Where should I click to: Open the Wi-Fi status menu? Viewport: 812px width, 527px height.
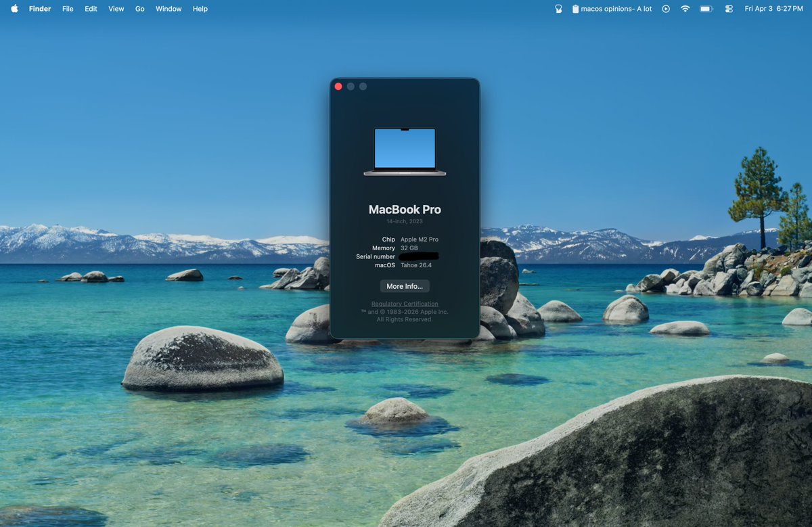(x=685, y=9)
